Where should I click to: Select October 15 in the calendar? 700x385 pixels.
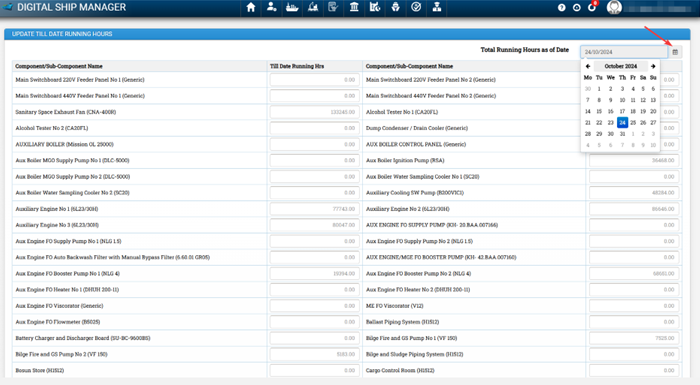click(x=599, y=111)
